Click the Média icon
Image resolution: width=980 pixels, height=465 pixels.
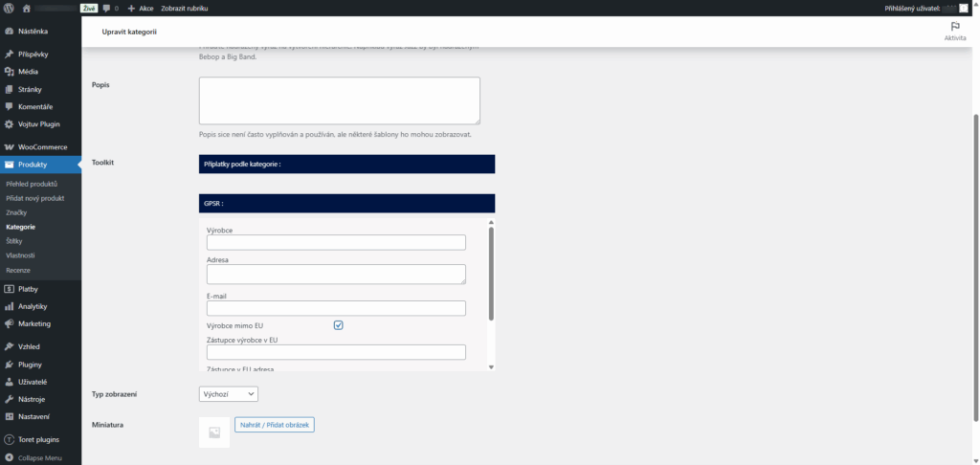[x=9, y=72]
